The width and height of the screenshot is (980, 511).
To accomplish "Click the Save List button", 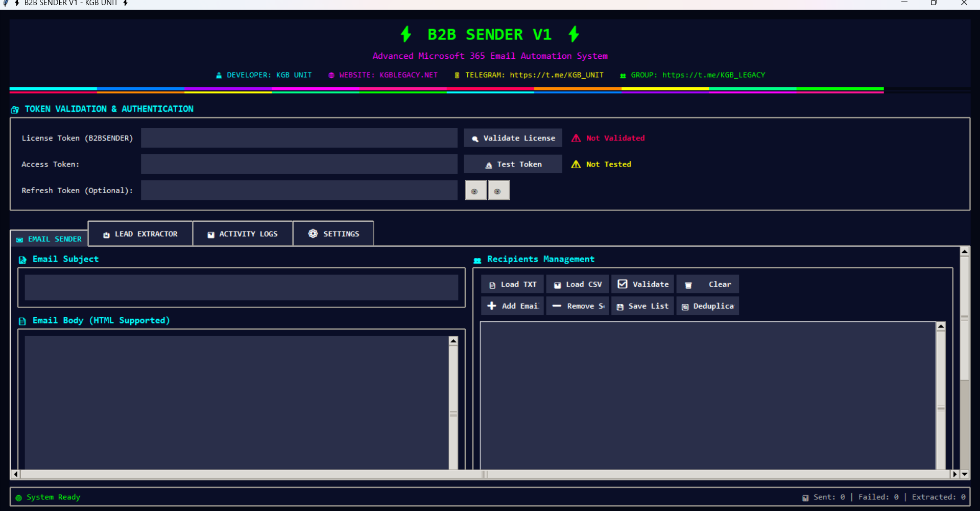I will coord(642,306).
